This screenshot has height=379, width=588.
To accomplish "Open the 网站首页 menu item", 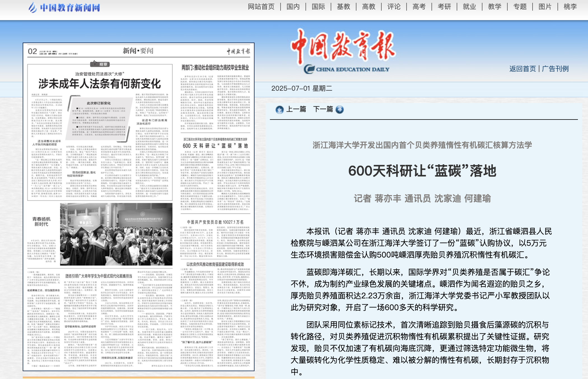I will pyautogui.click(x=261, y=6).
